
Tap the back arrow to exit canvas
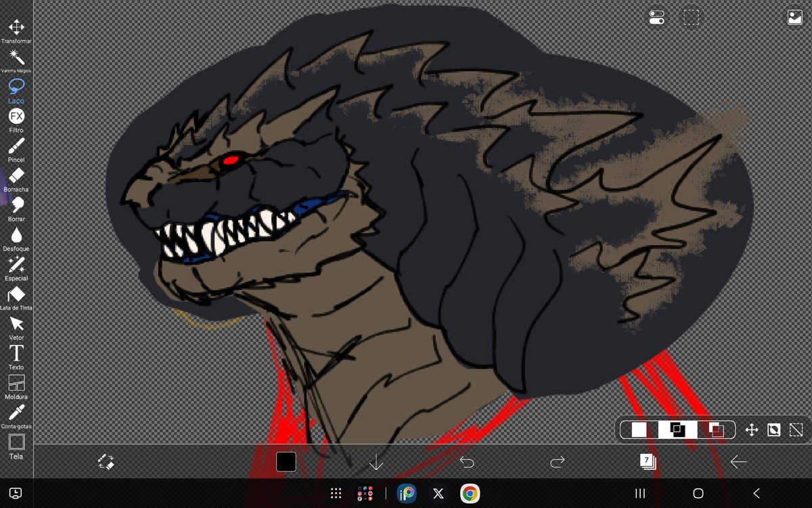tap(738, 462)
